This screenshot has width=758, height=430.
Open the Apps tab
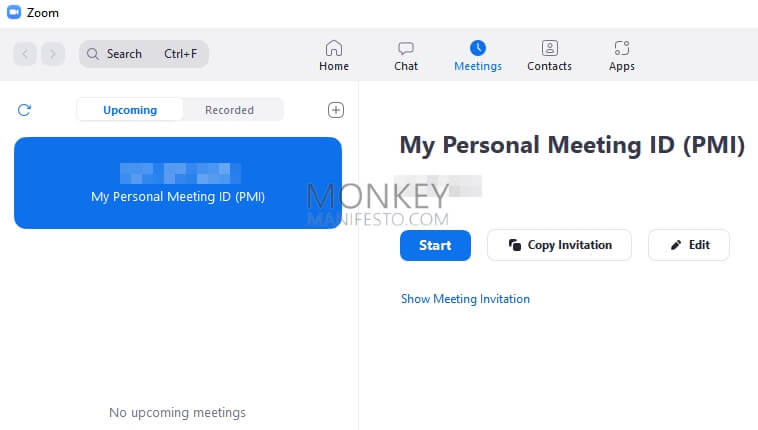[x=622, y=56]
